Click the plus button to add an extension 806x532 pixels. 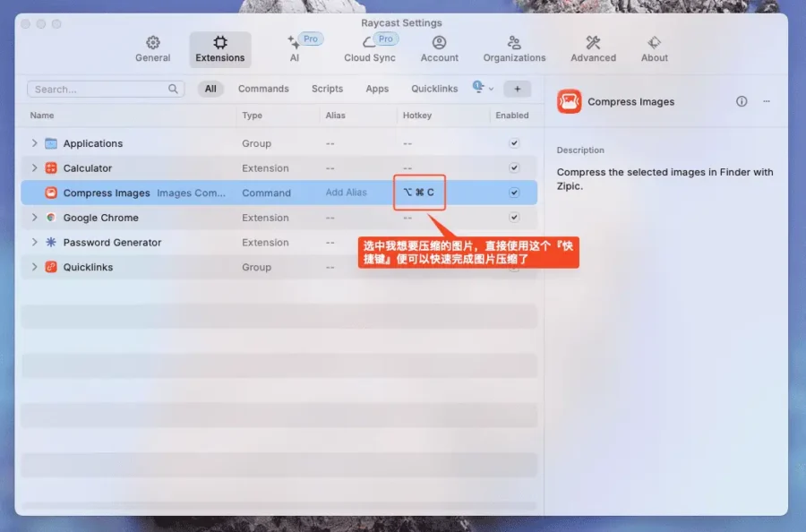tap(517, 89)
